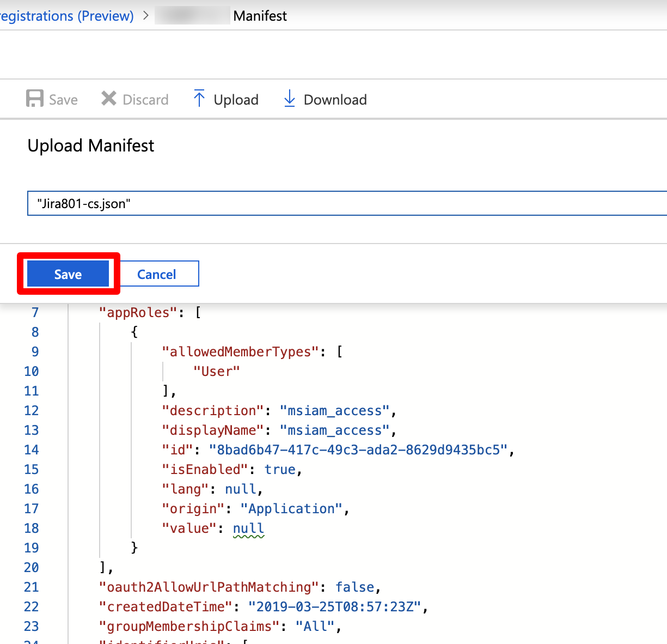The width and height of the screenshot is (667, 644).
Task: Click the Manifest breadcrumb title
Action: (x=260, y=16)
